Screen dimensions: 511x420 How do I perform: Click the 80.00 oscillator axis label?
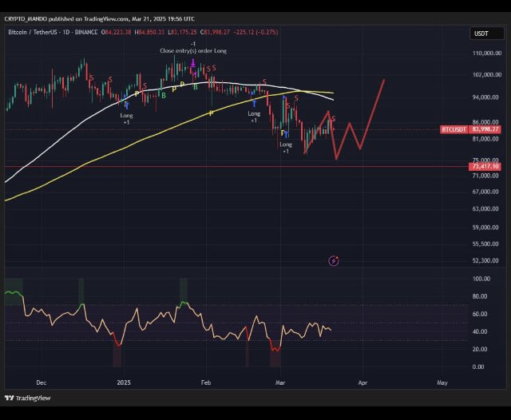click(480, 296)
